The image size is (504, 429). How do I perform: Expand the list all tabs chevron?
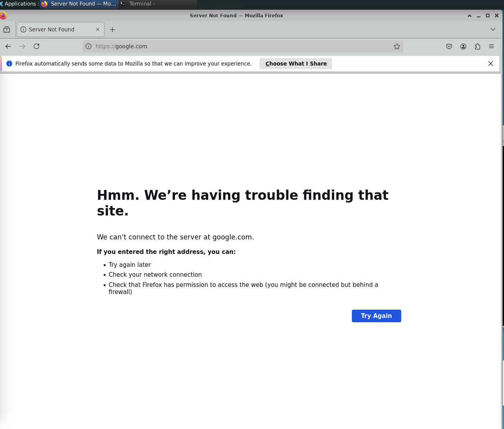click(493, 29)
